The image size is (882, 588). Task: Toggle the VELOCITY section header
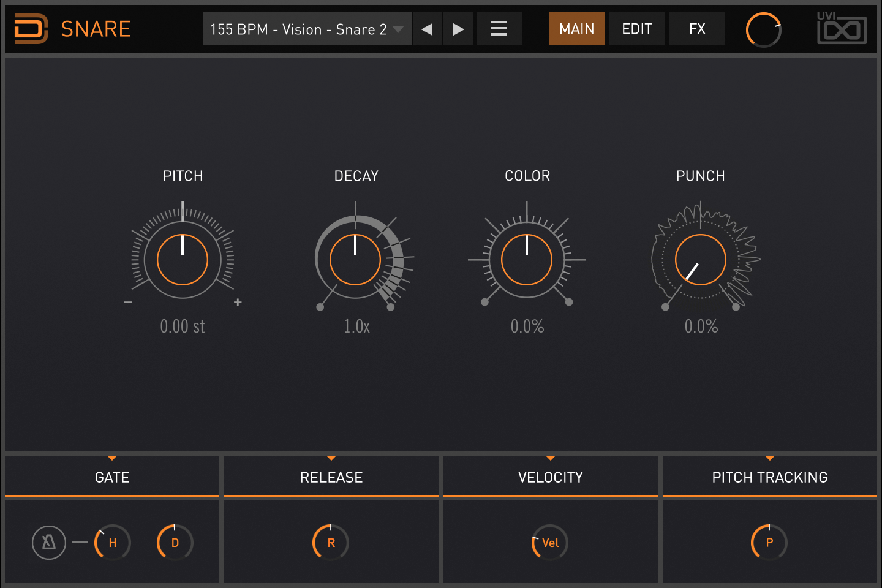(551, 477)
